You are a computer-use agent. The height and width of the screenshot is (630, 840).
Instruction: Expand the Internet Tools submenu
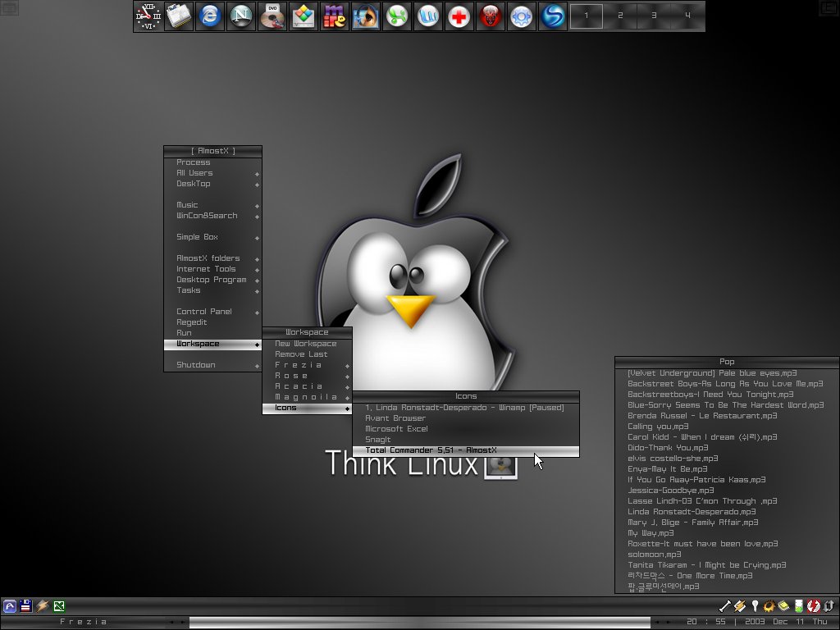point(212,269)
